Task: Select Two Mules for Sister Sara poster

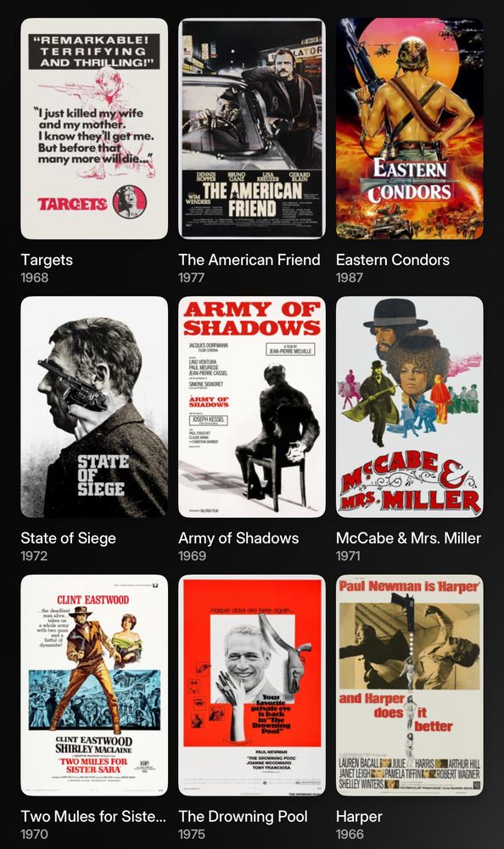Action: point(94,685)
